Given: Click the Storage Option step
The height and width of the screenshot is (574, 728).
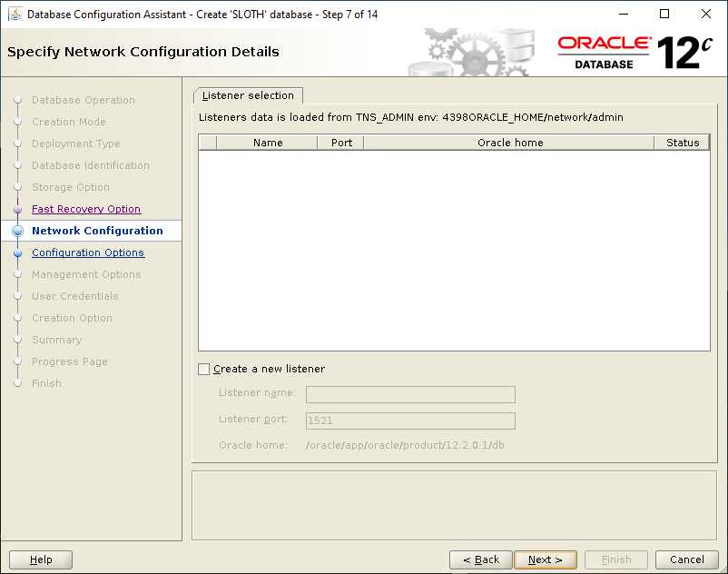Looking at the screenshot, I should tap(71, 187).
